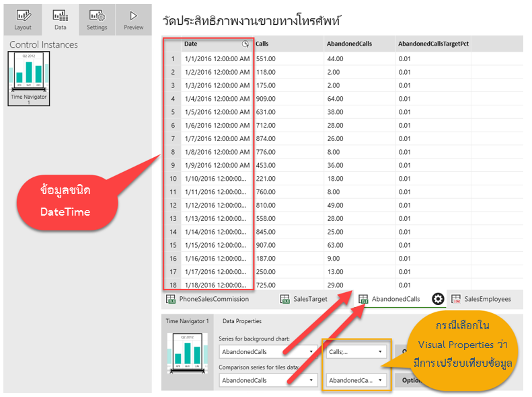Select Time Navigator 1 control instance thumbnail

tap(28, 75)
